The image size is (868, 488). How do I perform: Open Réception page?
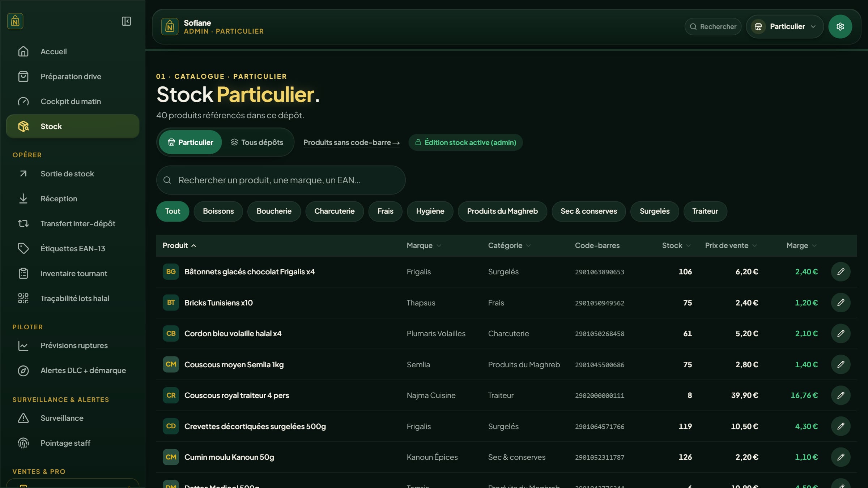[x=72, y=199]
